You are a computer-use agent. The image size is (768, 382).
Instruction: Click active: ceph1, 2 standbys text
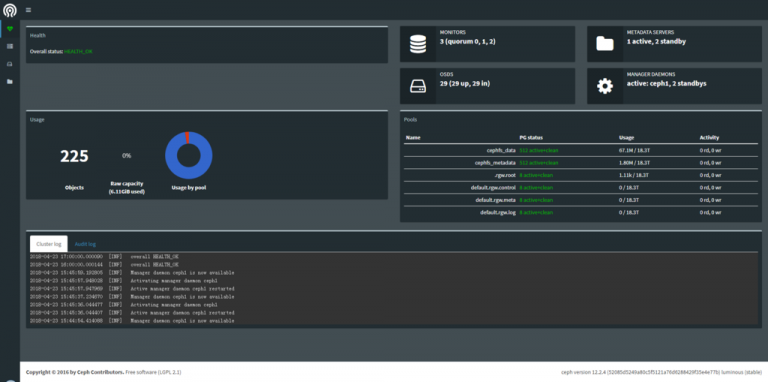[x=667, y=84]
